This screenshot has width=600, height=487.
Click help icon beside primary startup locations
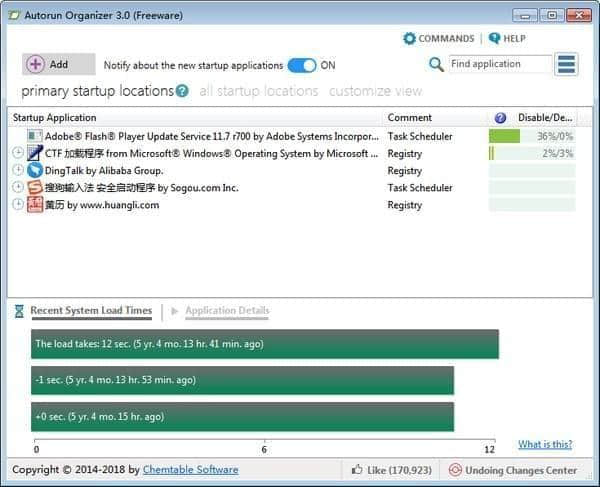click(x=182, y=91)
